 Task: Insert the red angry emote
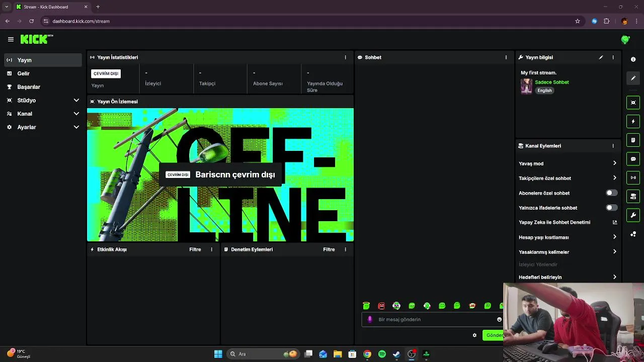tap(381, 306)
